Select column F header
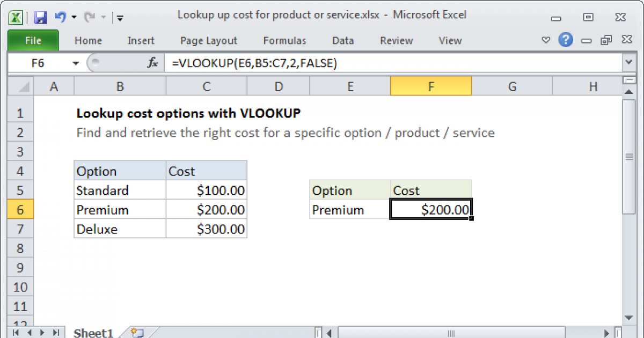Screen dimensions: 644x338 tap(430, 86)
